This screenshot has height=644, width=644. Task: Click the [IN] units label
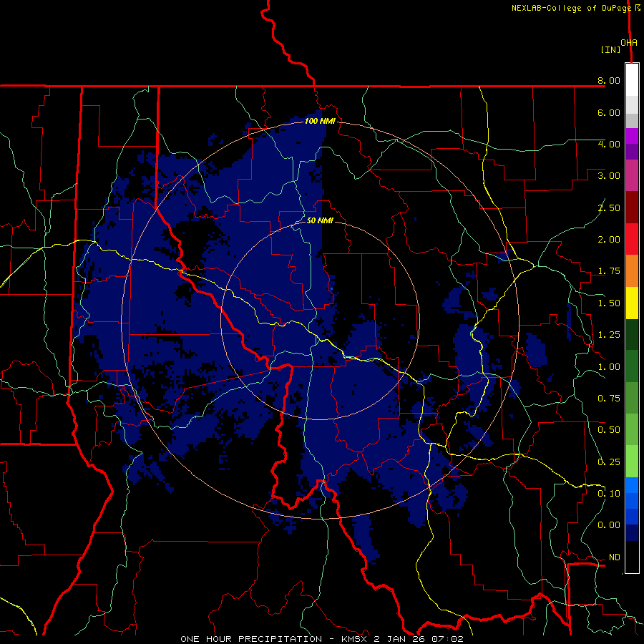click(x=610, y=49)
